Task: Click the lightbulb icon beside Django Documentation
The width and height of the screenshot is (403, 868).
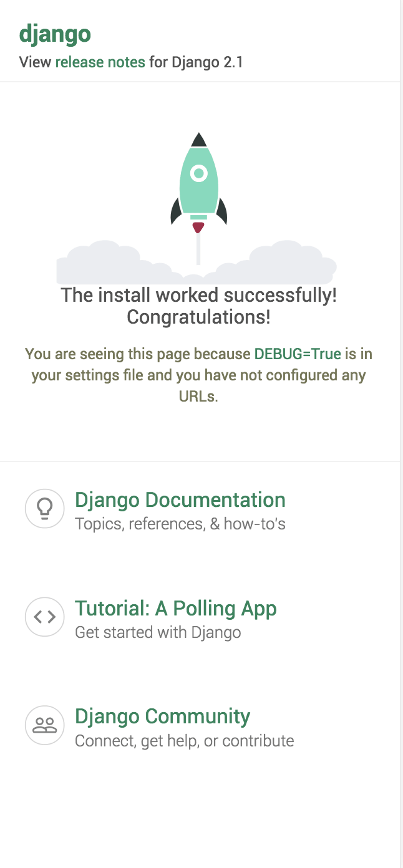Action: coord(44,508)
